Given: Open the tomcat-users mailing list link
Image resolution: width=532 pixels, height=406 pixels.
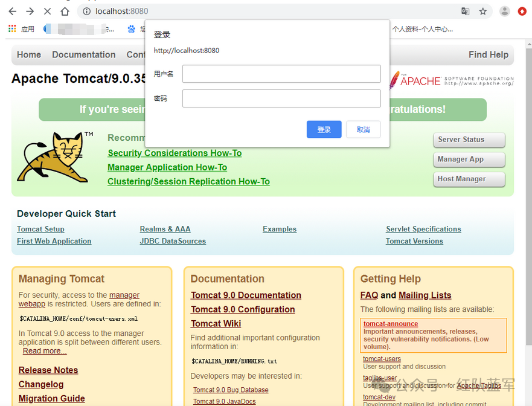Looking at the screenshot, I should (x=382, y=359).
